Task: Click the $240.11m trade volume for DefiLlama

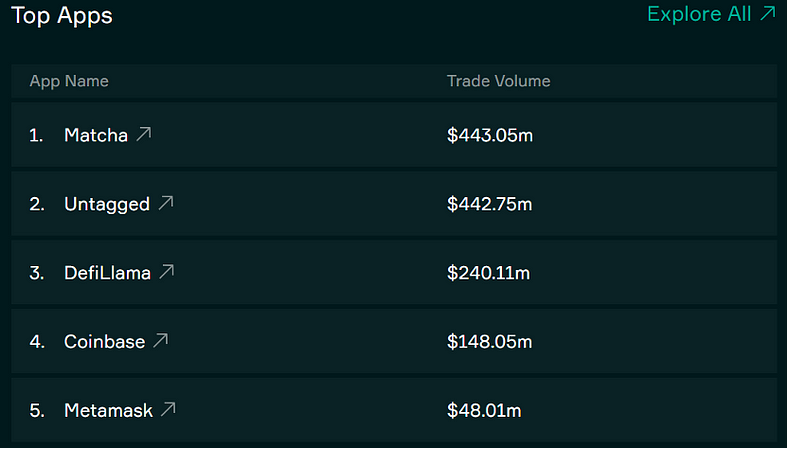Action: pyautogui.click(x=489, y=272)
